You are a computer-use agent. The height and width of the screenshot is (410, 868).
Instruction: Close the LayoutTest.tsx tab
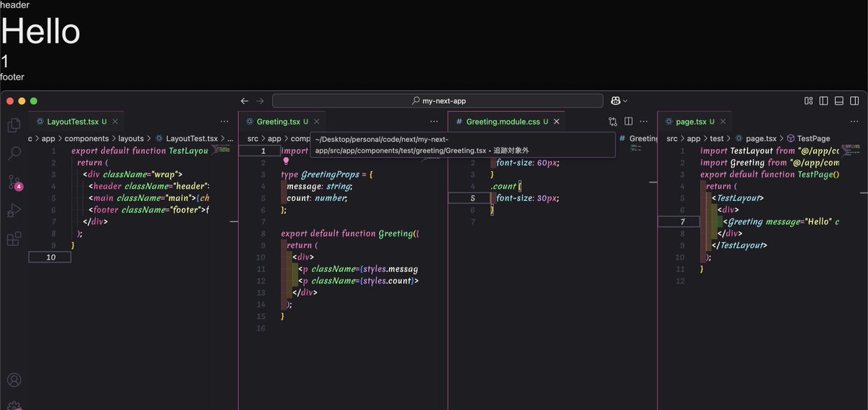click(116, 121)
